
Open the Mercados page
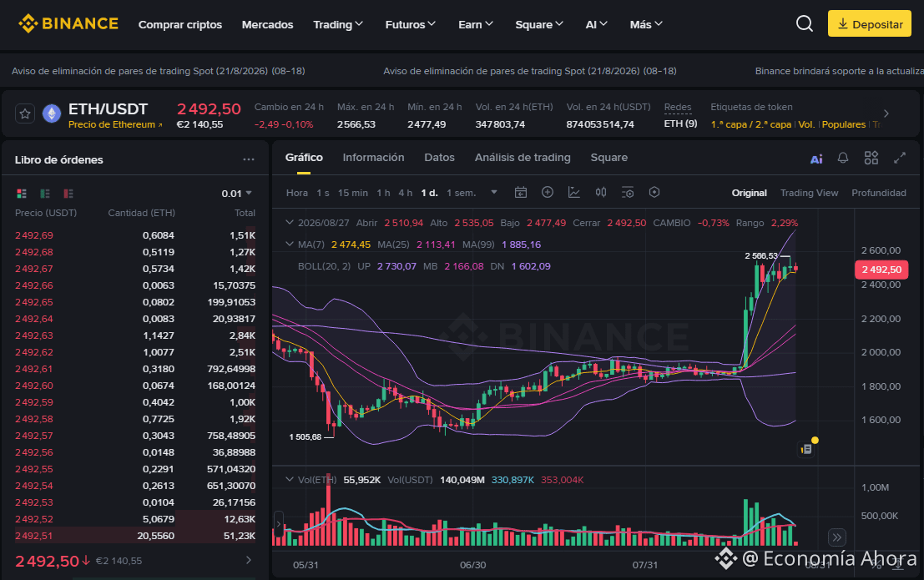coord(268,24)
